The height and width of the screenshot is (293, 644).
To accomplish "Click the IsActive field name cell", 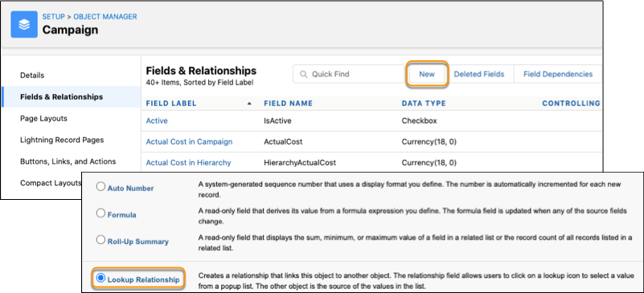I will [x=277, y=121].
